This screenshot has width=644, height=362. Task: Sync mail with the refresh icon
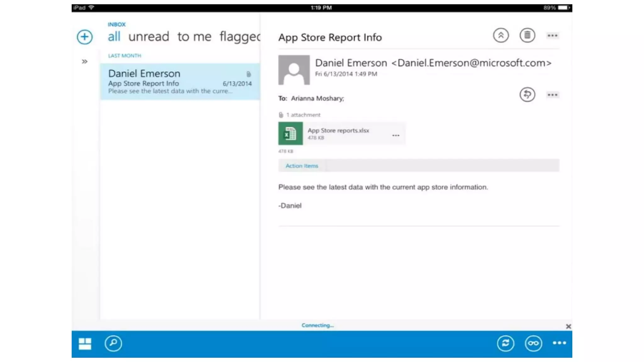pyautogui.click(x=505, y=343)
